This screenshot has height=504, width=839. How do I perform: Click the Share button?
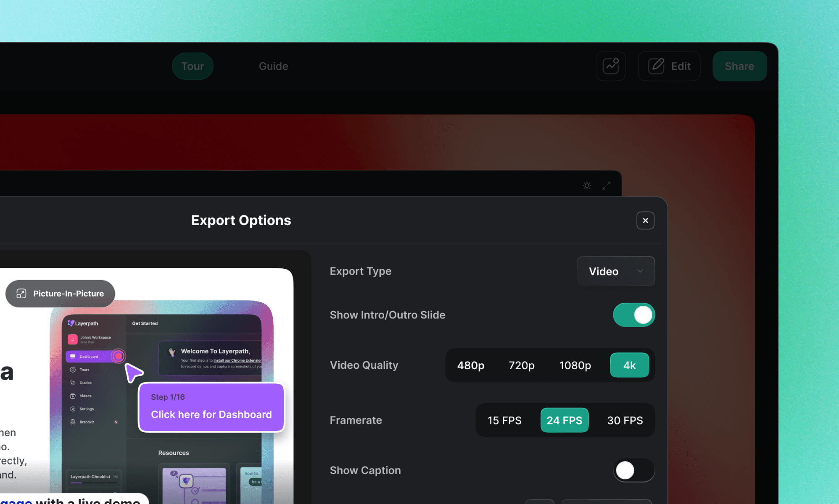click(x=739, y=66)
